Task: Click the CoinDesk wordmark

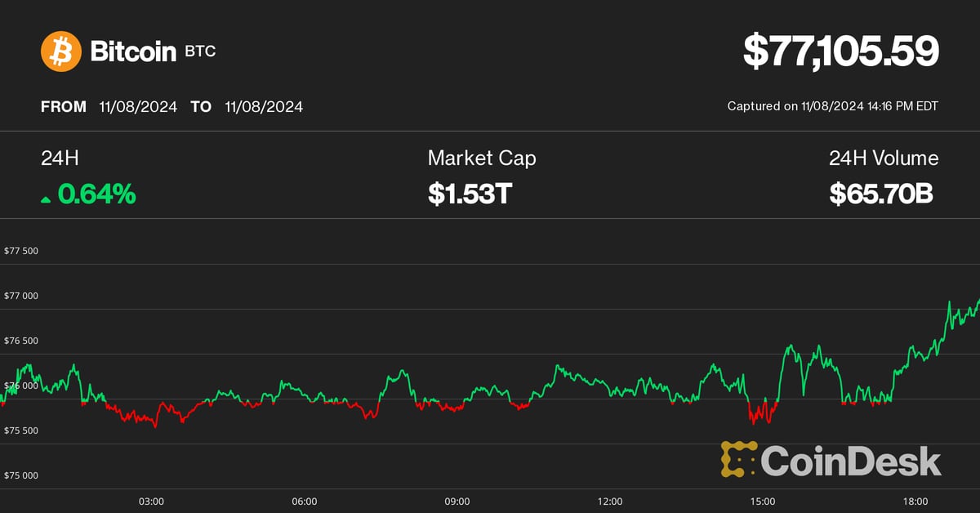Action: tap(849, 461)
